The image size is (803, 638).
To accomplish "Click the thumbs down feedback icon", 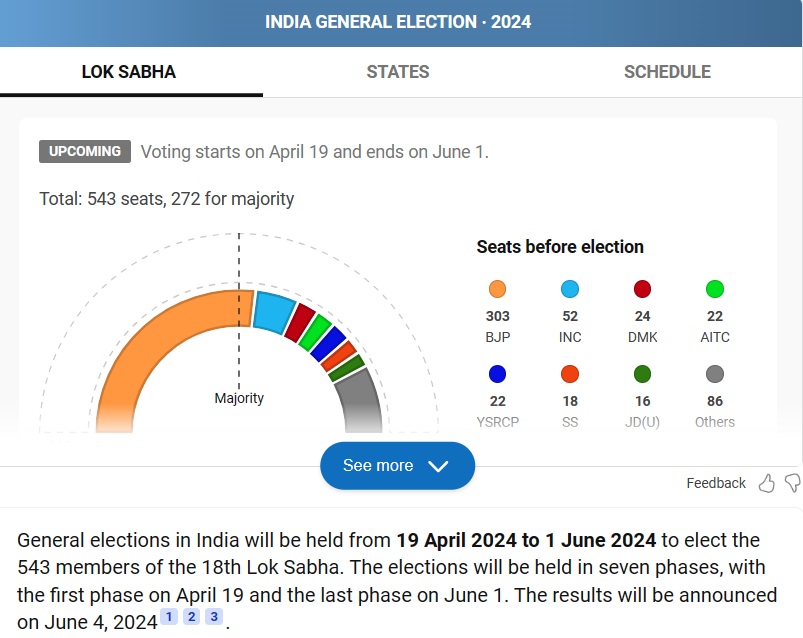I will (793, 483).
